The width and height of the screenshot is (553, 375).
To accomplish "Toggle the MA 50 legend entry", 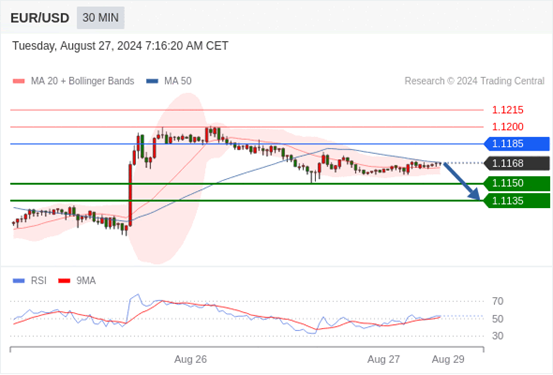I will pos(169,81).
